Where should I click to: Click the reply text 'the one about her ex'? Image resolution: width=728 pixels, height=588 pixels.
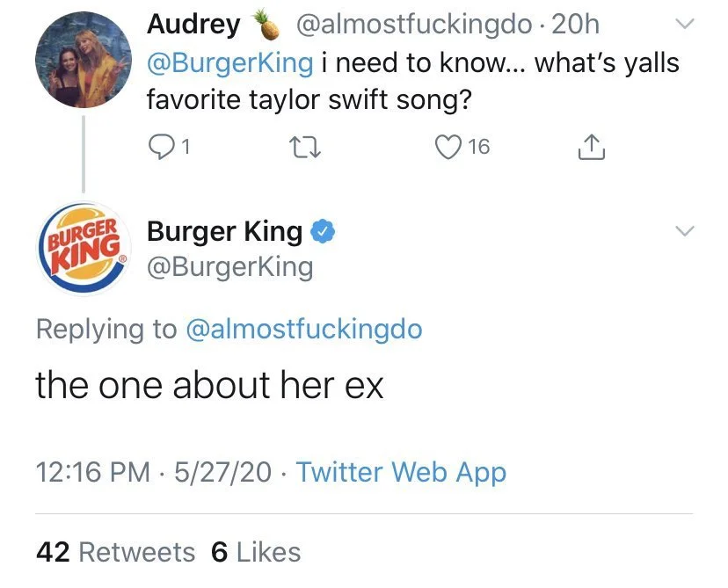(x=209, y=387)
